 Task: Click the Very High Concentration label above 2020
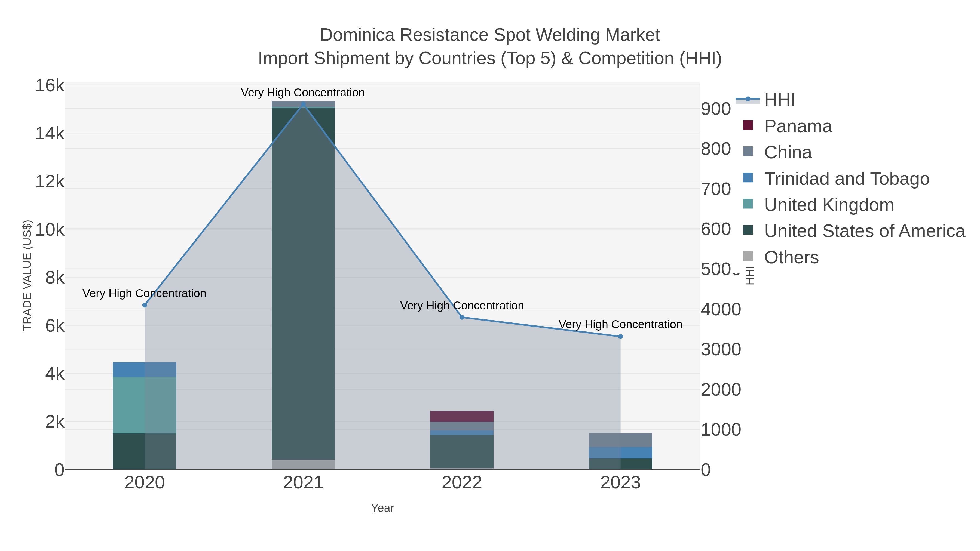pyautogui.click(x=144, y=293)
